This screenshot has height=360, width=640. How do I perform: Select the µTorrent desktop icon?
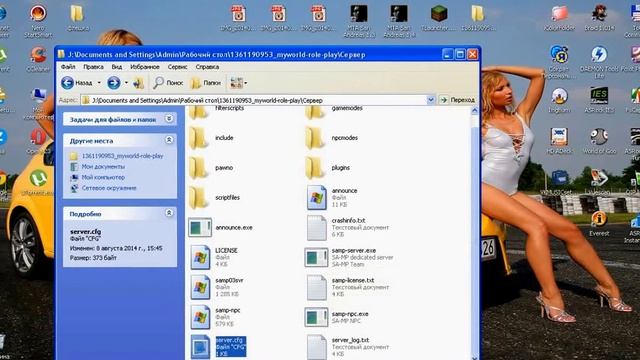[38, 183]
